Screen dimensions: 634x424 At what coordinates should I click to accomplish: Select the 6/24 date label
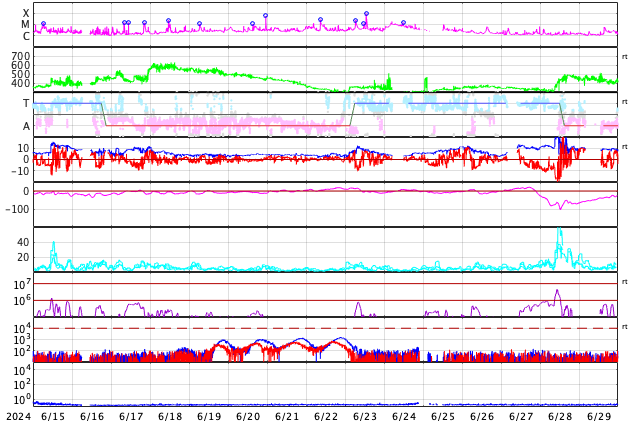(404, 416)
